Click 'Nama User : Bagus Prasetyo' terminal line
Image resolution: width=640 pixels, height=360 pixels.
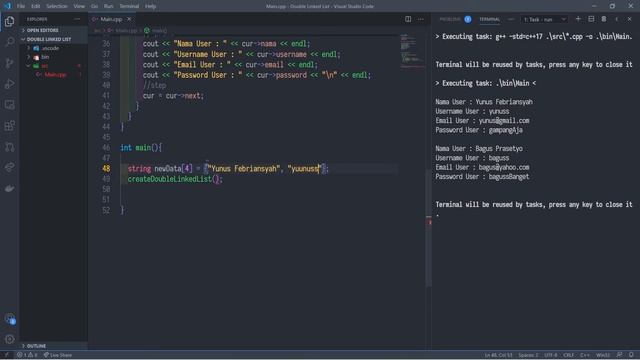click(479, 149)
